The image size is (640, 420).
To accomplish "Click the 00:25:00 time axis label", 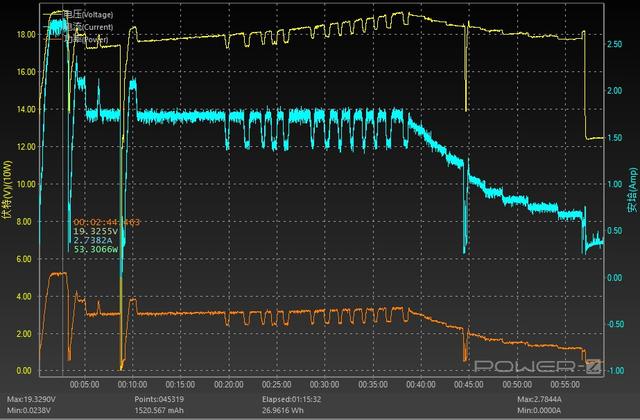I will [x=276, y=384].
